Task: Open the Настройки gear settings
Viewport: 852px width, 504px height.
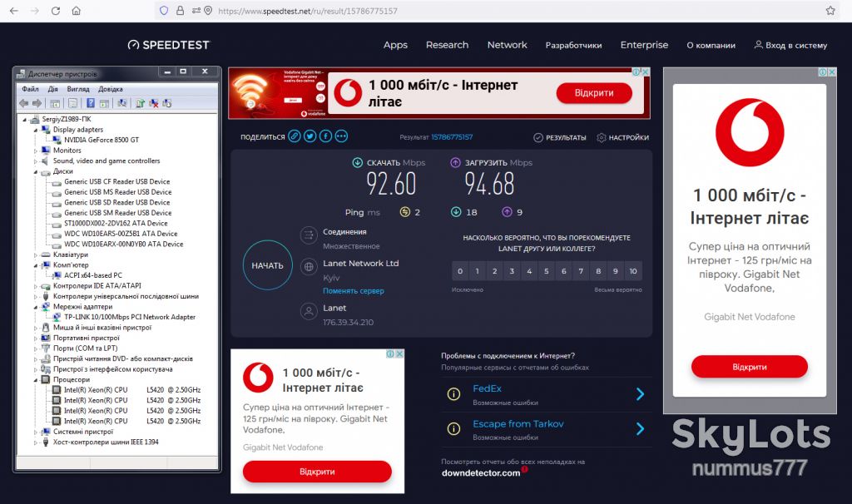Action: (x=622, y=137)
